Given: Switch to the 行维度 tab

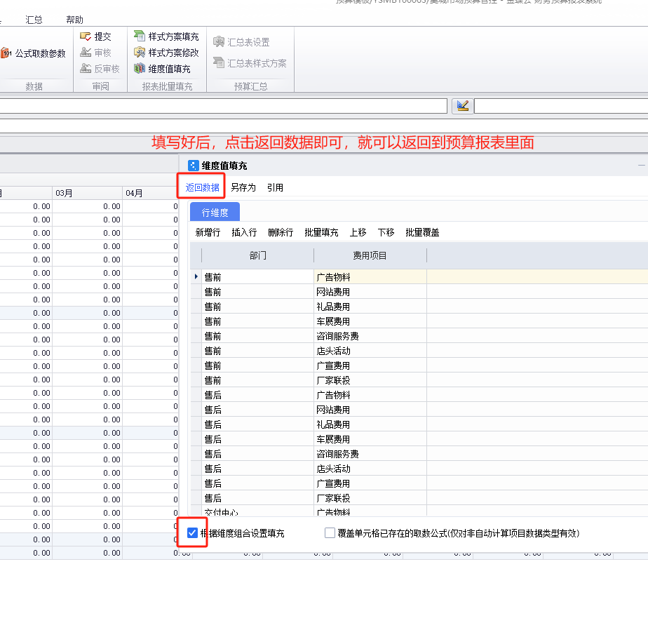Looking at the screenshot, I should [x=215, y=212].
